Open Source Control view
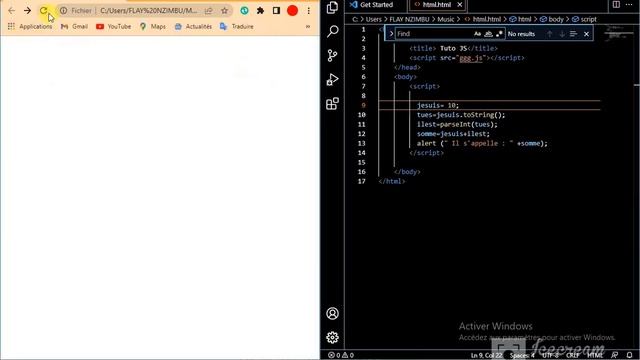640x360 pixels. point(332,55)
